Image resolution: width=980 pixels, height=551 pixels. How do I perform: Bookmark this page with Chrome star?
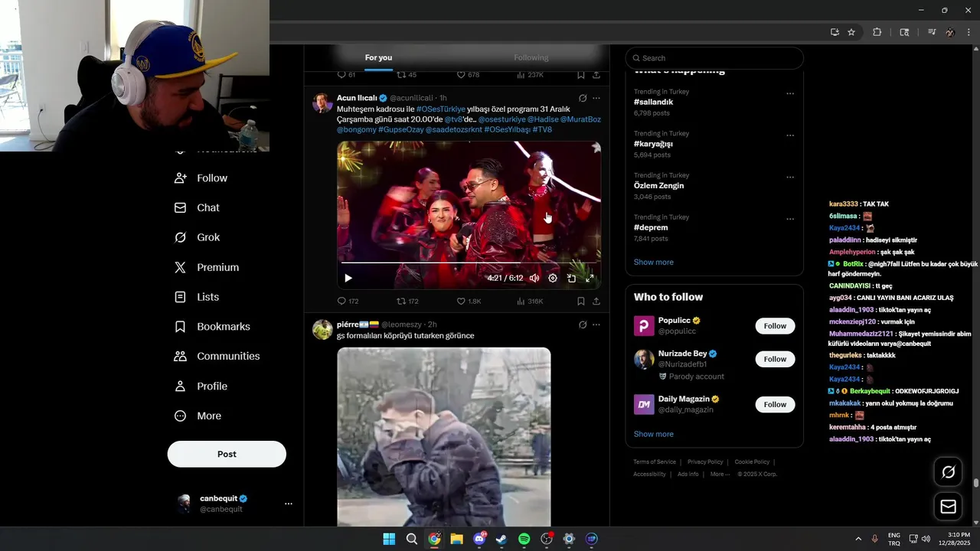pyautogui.click(x=851, y=32)
